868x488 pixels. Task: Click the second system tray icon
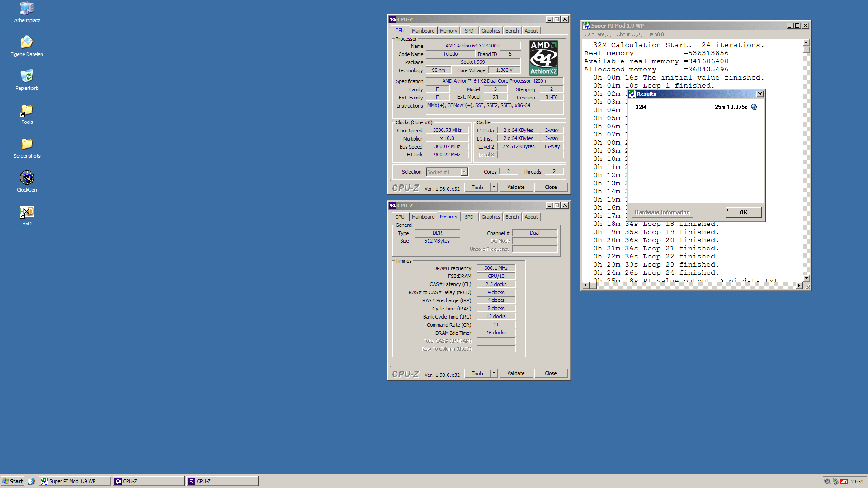tap(835, 482)
